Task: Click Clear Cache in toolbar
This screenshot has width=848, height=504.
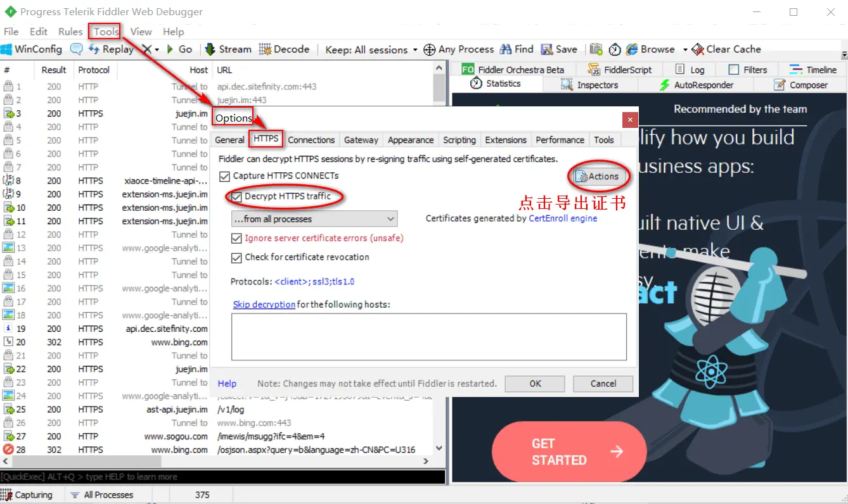Action: (726, 49)
